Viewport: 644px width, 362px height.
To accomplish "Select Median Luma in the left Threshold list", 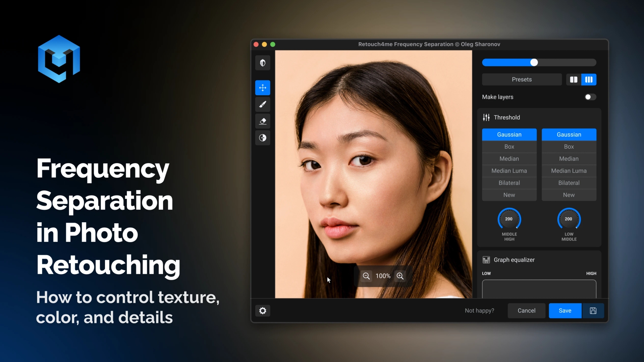I will tap(509, 171).
